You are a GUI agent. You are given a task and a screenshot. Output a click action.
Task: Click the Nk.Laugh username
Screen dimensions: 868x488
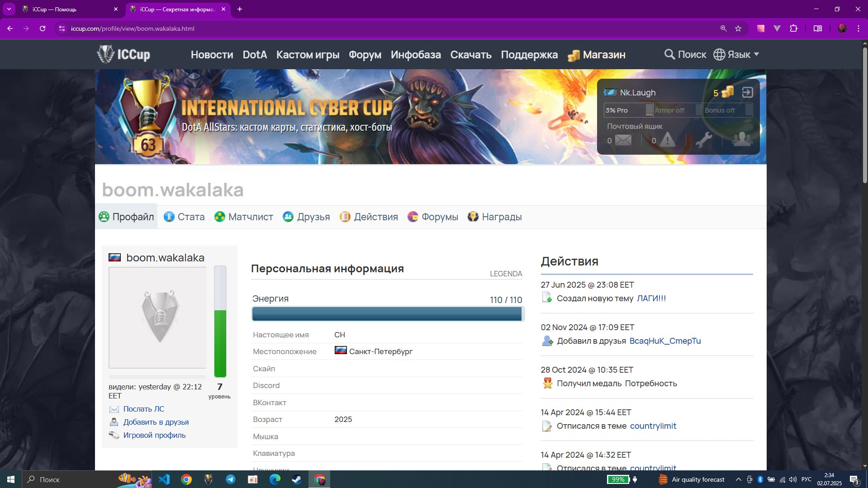637,92
